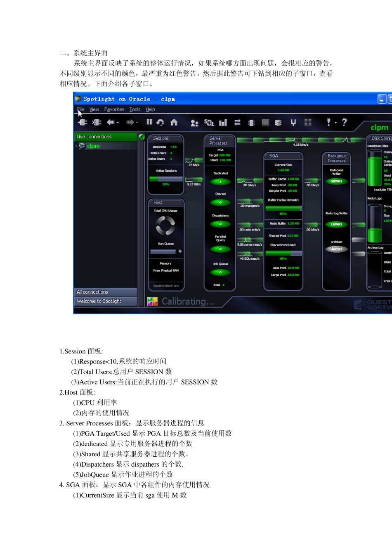This screenshot has width=392, height=555.
Task: Click the clpm connection icon in tree
Action: click(82, 146)
